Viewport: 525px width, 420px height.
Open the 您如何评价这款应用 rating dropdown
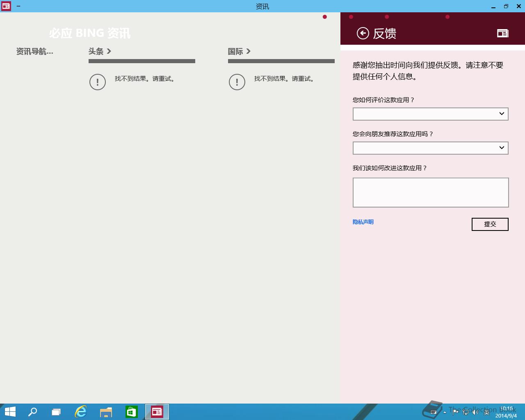431,114
